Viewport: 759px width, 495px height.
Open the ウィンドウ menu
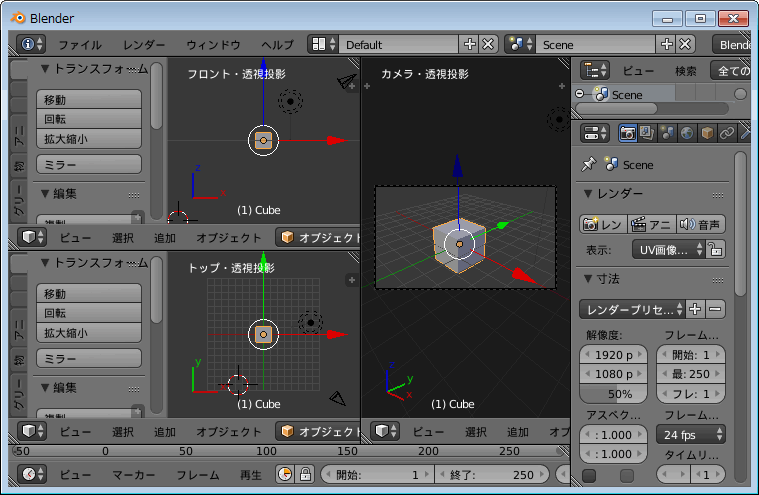[213, 45]
